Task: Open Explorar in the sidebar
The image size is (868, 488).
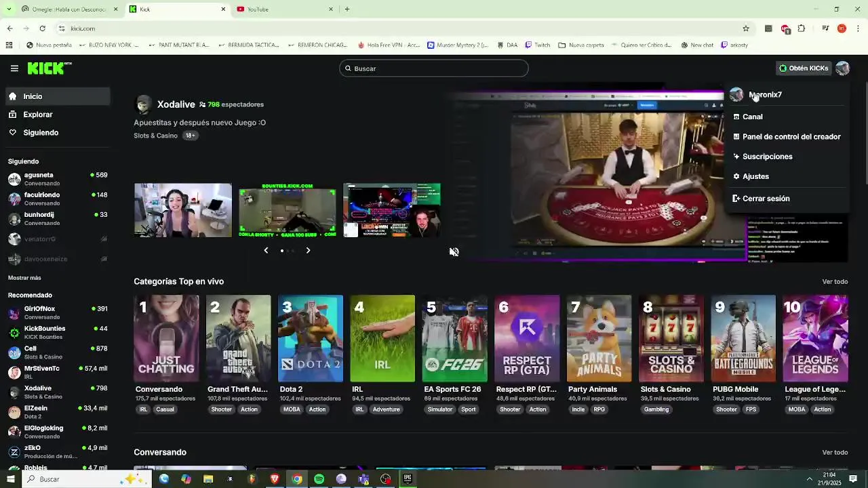Action: click(57, 115)
